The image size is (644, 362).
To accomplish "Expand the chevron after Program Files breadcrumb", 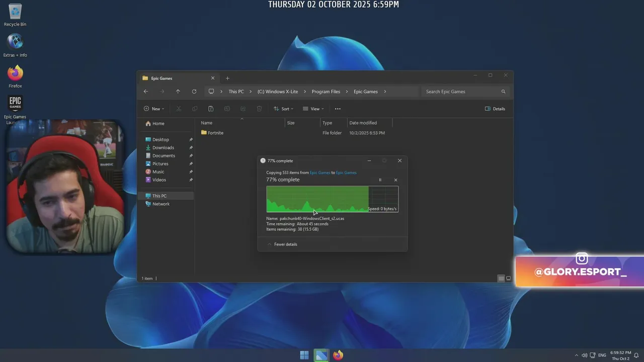I will tap(347, 92).
